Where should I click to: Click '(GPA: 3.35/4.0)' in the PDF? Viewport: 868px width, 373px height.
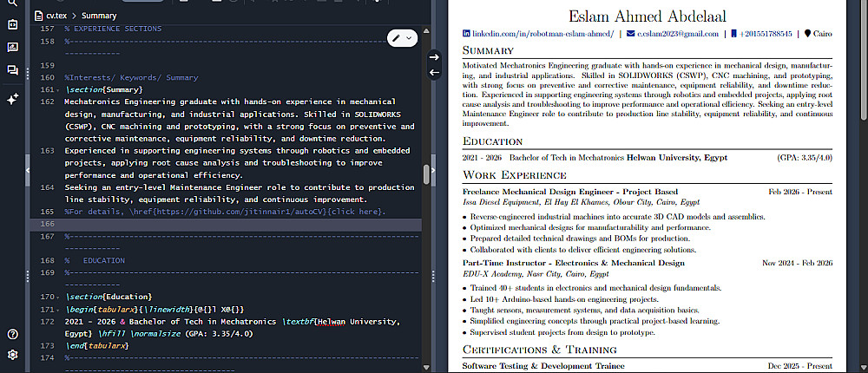805,158
